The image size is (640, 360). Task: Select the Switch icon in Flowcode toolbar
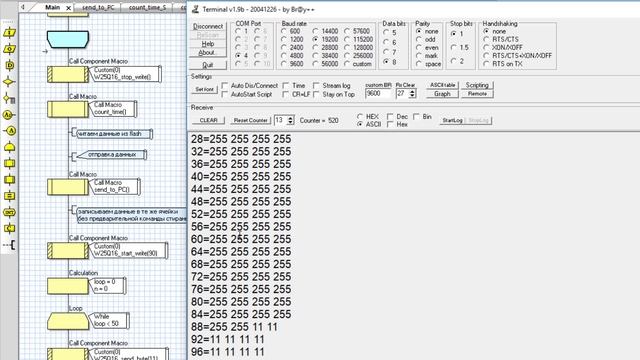[x=9, y=98]
